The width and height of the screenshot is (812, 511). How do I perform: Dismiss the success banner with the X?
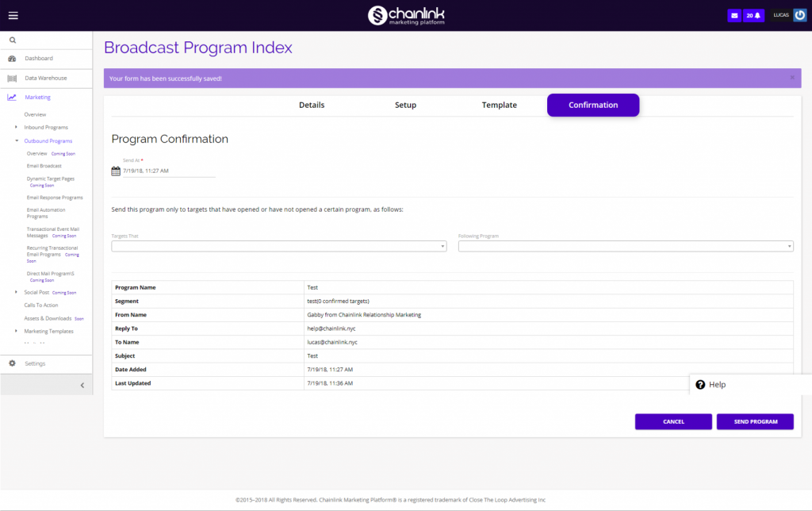click(791, 77)
